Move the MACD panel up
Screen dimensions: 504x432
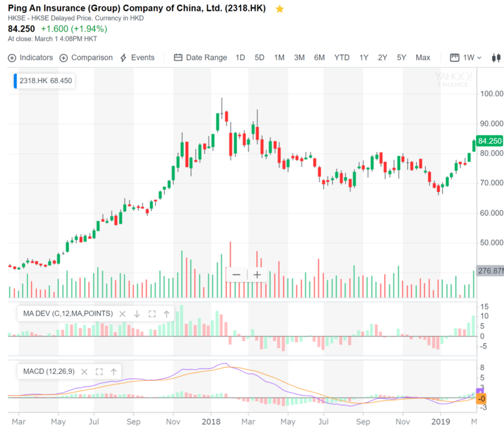(x=114, y=372)
